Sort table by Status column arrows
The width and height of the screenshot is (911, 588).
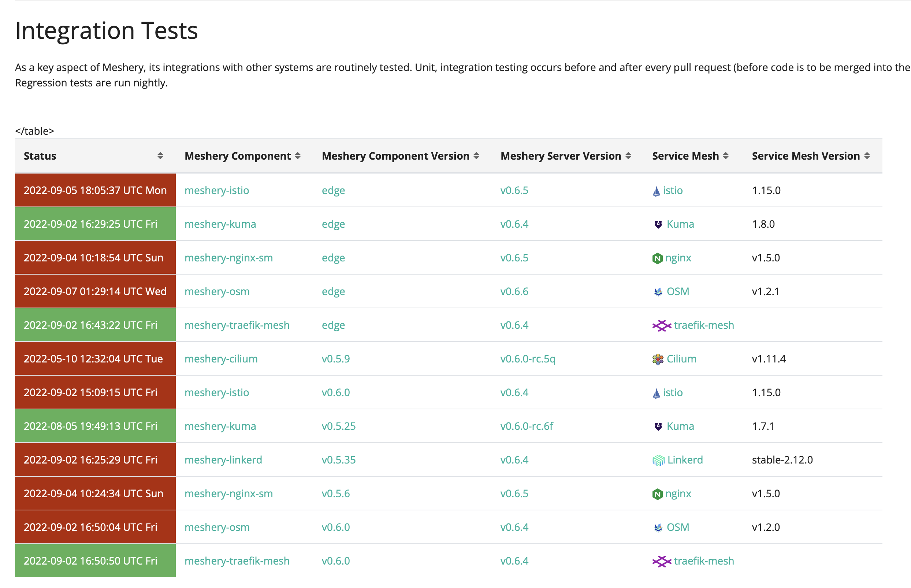click(160, 156)
